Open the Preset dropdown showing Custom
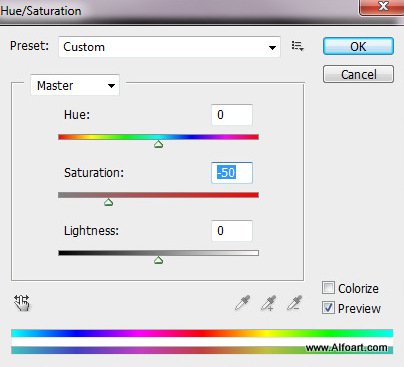The height and width of the screenshot is (367, 404). pyautogui.click(x=169, y=47)
